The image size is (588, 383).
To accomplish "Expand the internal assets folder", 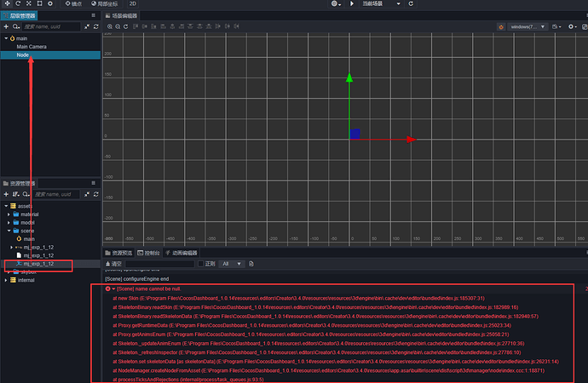I will click(x=6, y=280).
